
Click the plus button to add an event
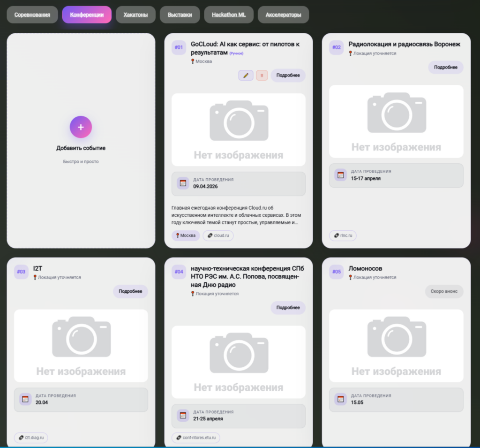pyautogui.click(x=81, y=127)
